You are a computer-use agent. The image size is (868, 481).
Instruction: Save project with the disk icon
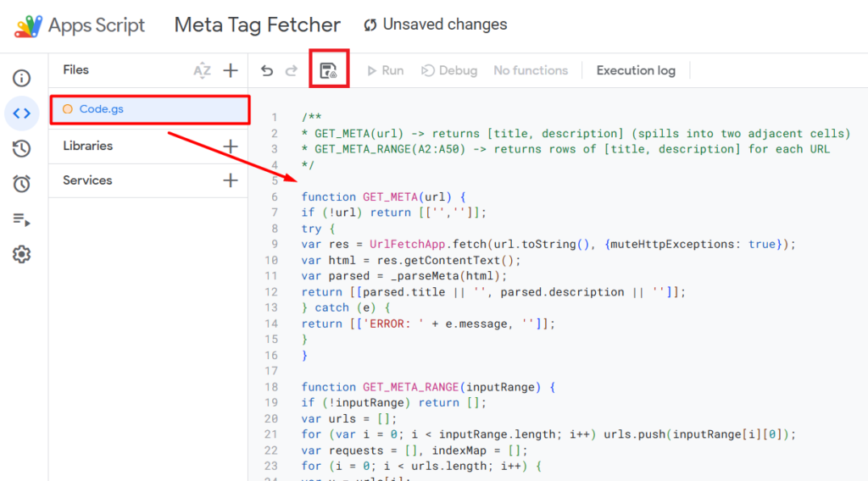(x=329, y=70)
